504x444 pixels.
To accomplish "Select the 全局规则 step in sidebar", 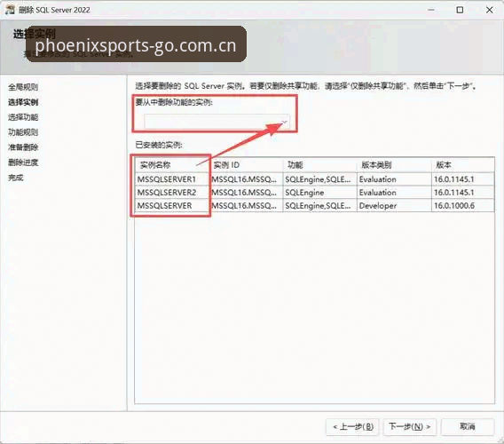I will [x=23, y=87].
